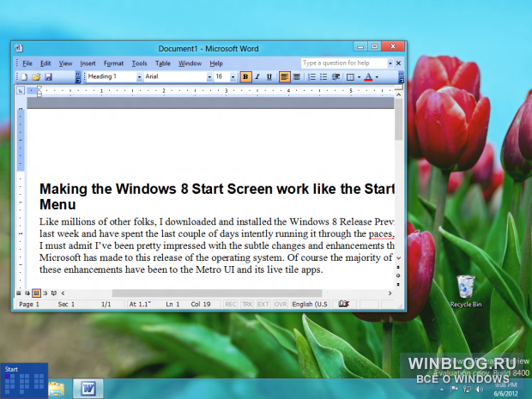Click the horizontal scrollbar thumb
Image resolution: width=532 pixels, height=399 pixels.
click(217, 293)
